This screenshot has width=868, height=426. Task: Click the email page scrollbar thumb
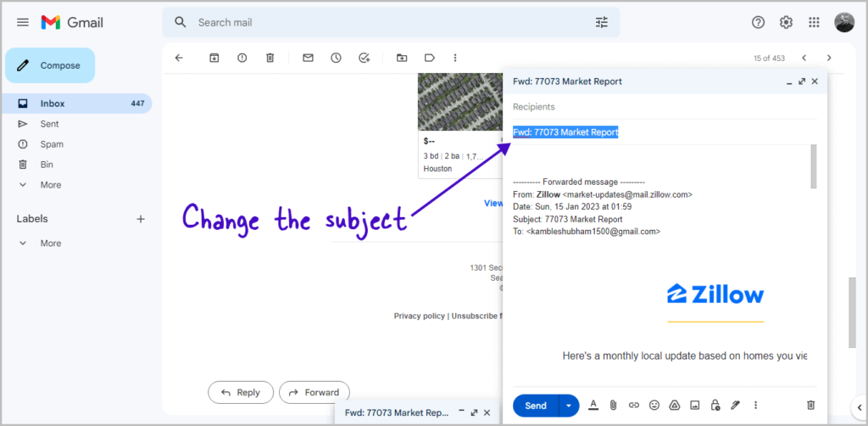(853, 312)
